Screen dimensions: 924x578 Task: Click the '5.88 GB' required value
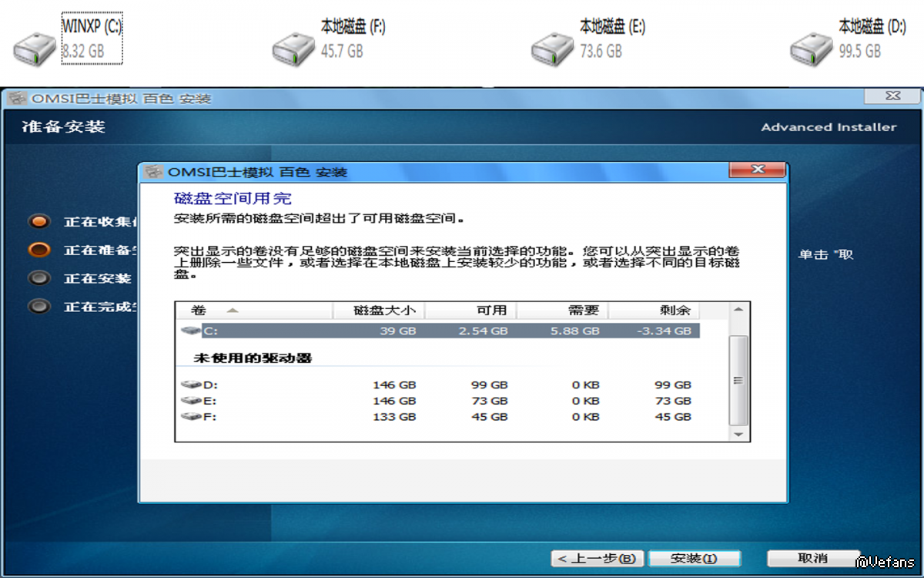(x=575, y=331)
